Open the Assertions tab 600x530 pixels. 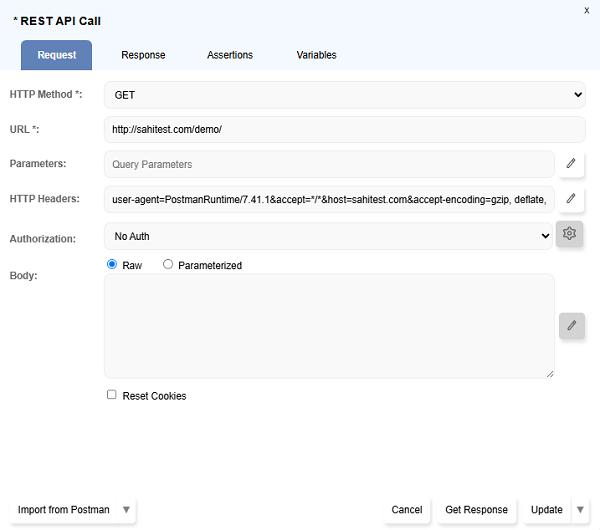(x=230, y=55)
